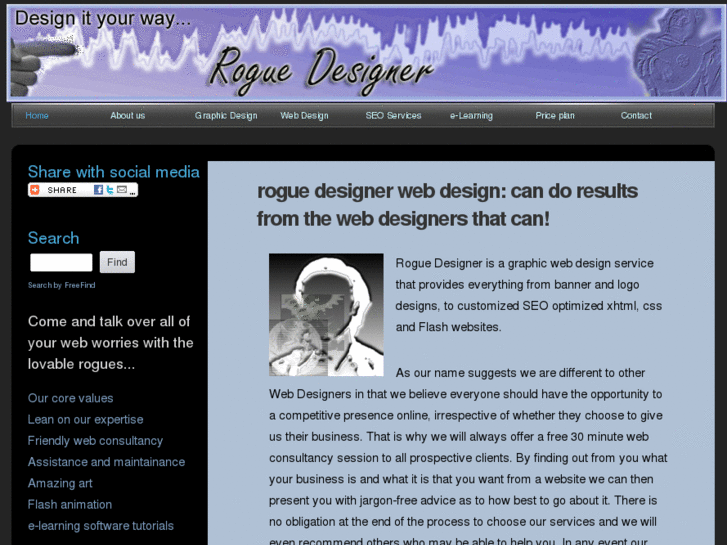Open Assistance and maintainance link
This screenshot has height=545, width=727.
(x=106, y=462)
